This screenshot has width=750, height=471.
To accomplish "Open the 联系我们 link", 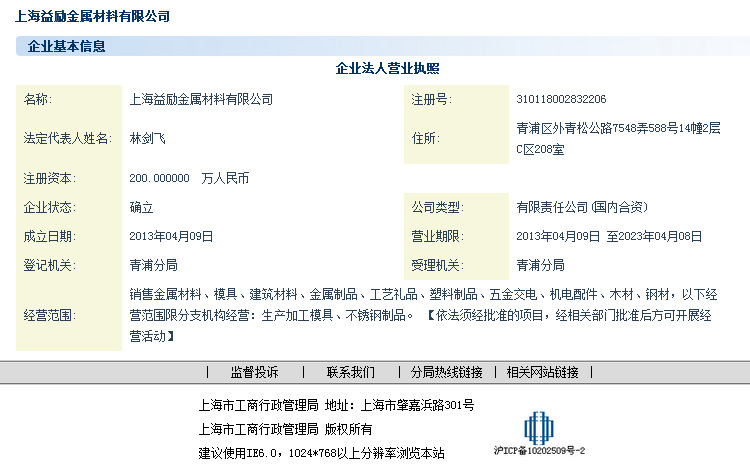I will pyautogui.click(x=351, y=372).
